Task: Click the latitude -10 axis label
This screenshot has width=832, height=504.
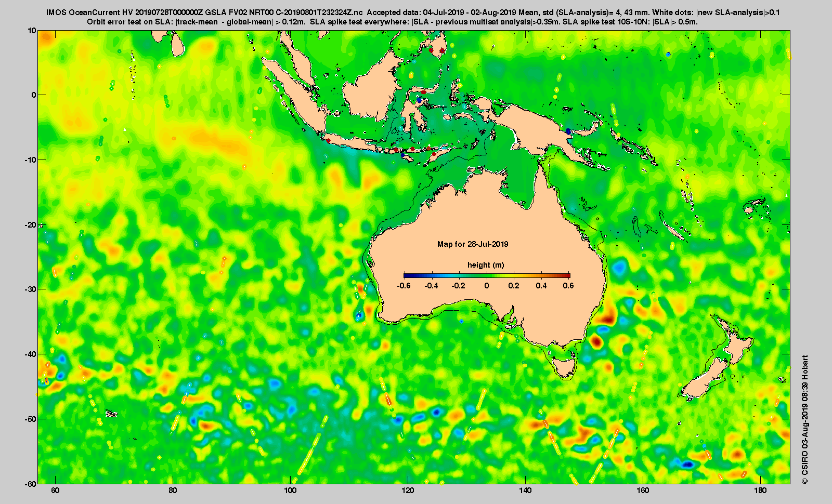Action: 31,160
